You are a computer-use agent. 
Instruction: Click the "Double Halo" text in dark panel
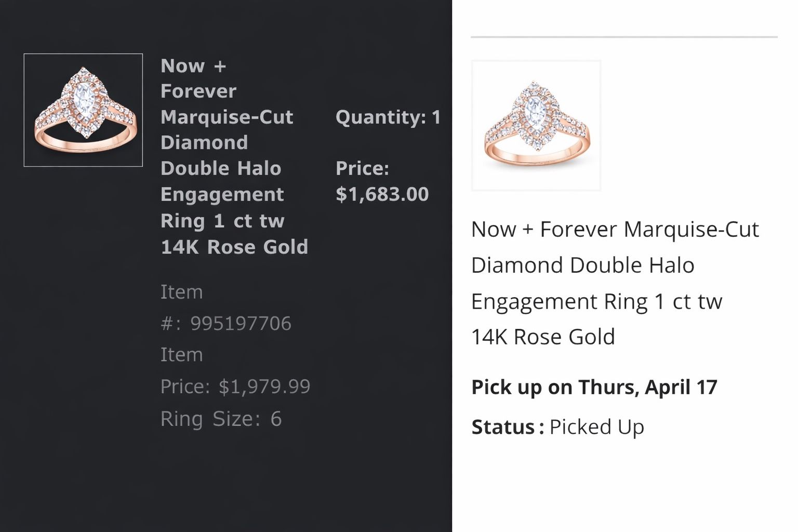[x=221, y=168]
